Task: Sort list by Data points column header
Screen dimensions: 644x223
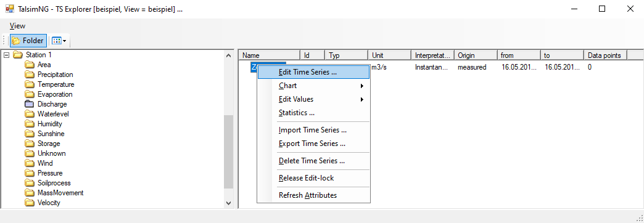Action: tap(605, 55)
